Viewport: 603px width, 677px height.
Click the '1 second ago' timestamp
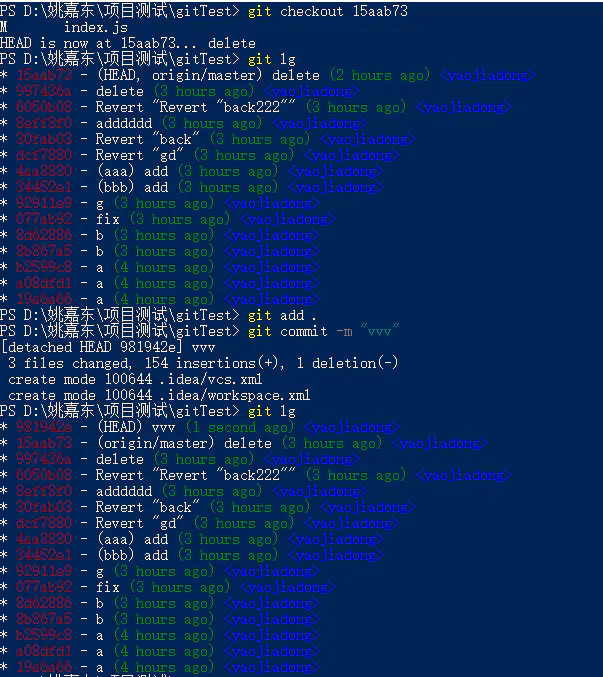tap(239, 427)
